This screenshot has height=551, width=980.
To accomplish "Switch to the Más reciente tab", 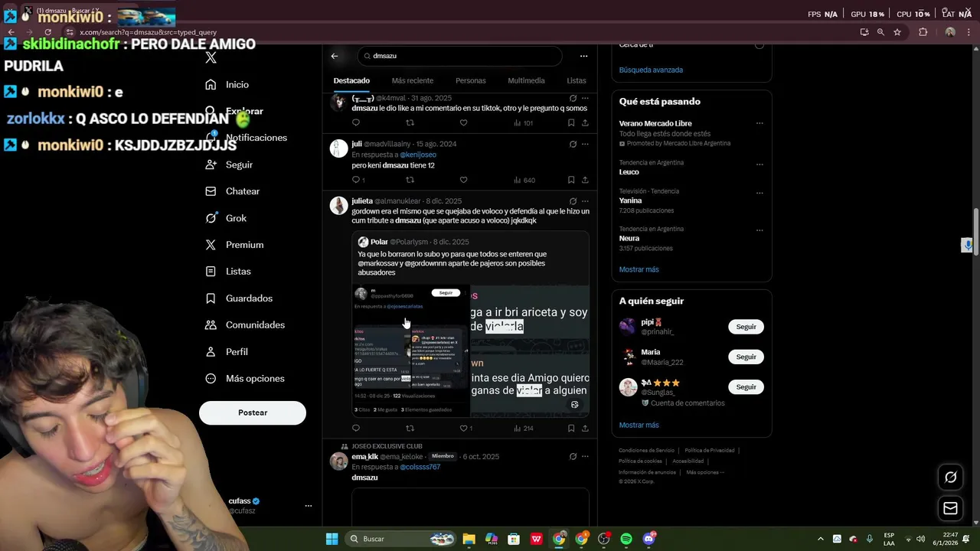I will click(x=412, y=80).
